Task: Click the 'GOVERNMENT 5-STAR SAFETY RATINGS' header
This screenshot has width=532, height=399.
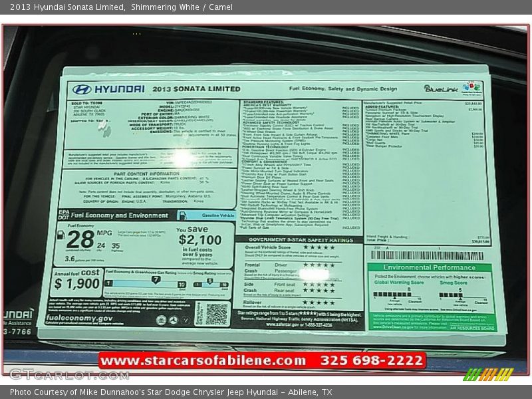Action: tap(301, 240)
